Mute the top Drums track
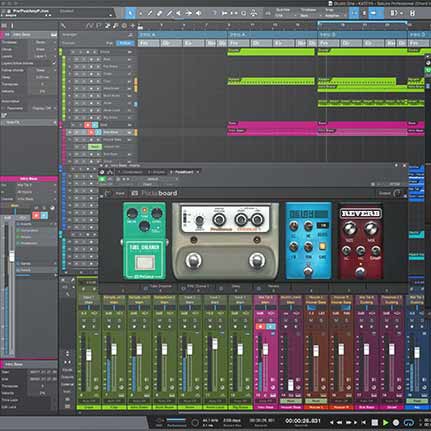 (73, 52)
